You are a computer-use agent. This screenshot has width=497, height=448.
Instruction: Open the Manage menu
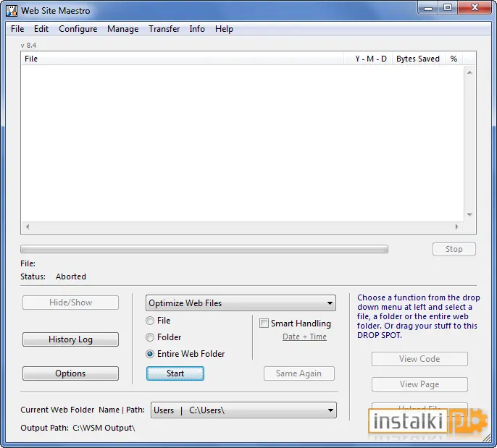(123, 29)
